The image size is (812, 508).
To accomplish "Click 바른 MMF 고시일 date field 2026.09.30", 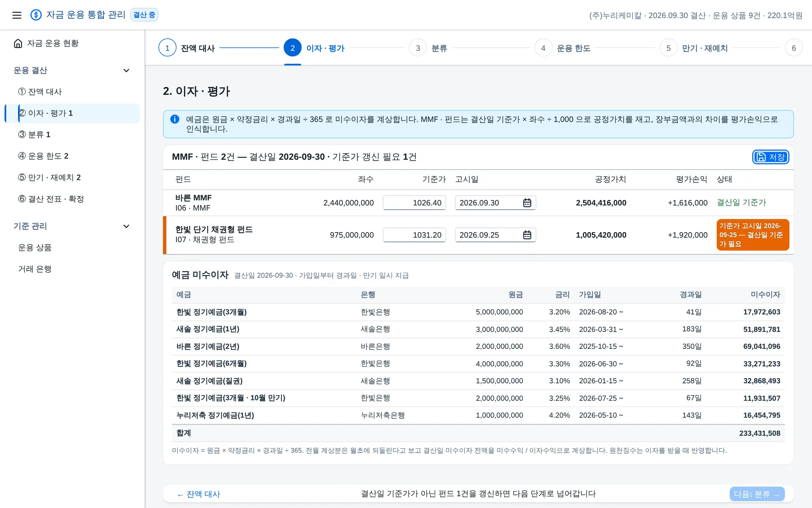I will [495, 203].
